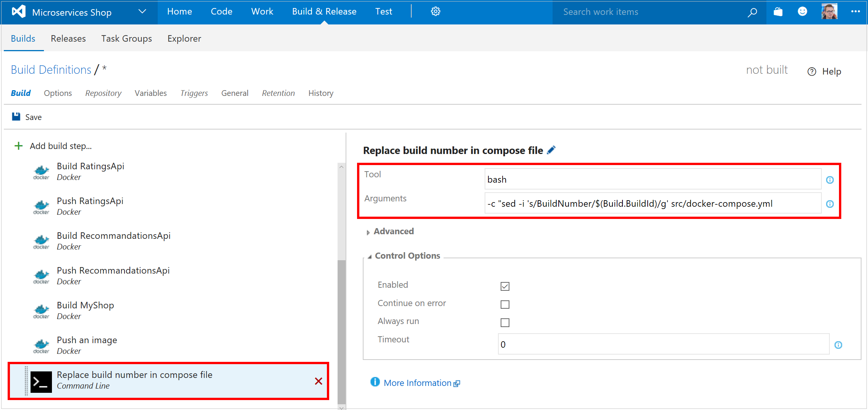Open the Variables tab of the build definition
The height and width of the screenshot is (410, 868).
tap(150, 93)
